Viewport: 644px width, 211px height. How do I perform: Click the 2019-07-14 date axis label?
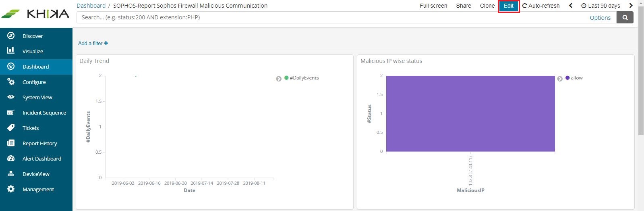tap(202, 183)
